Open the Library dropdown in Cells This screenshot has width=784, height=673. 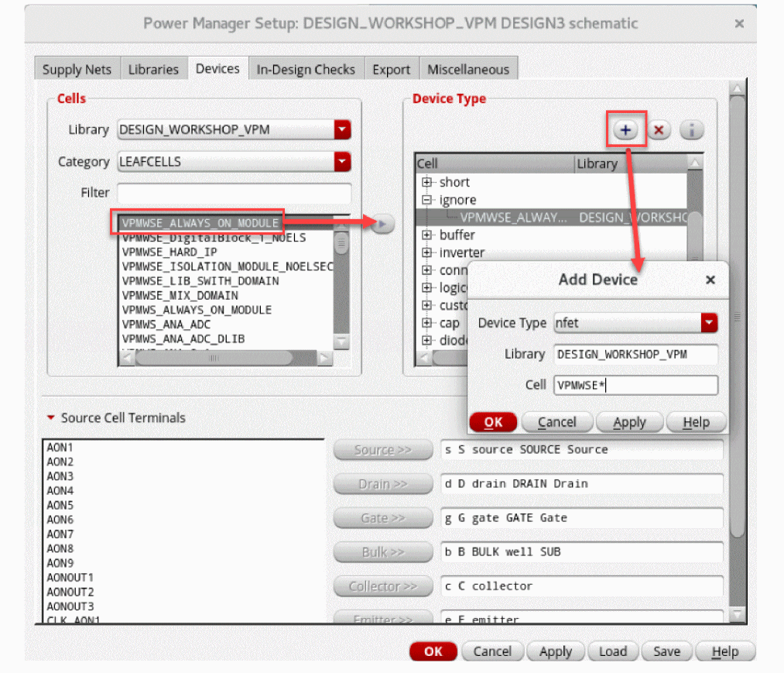(342, 129)
